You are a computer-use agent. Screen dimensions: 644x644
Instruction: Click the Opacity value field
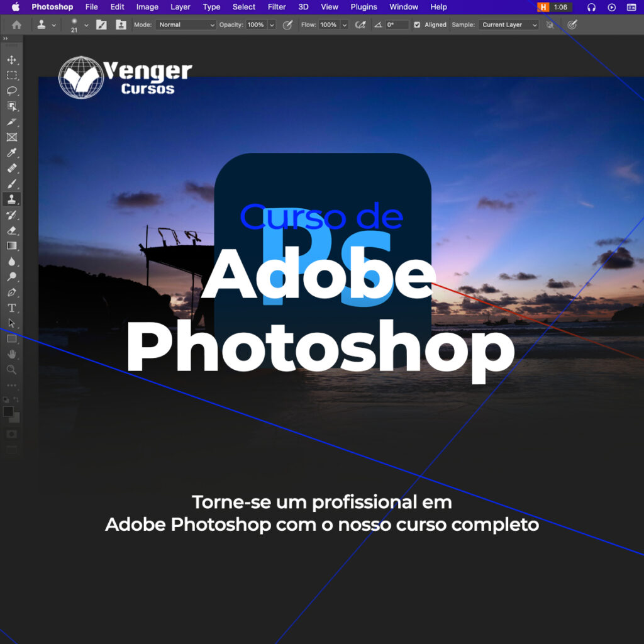257,25
